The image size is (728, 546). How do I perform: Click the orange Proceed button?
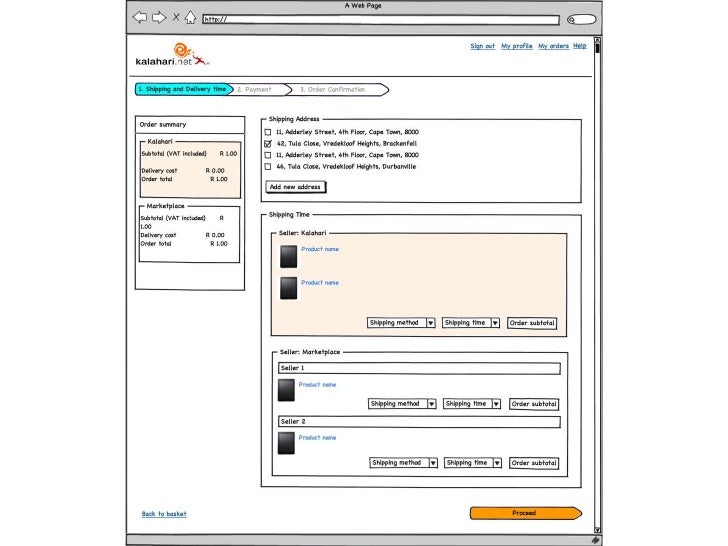(x=526, y=513)
